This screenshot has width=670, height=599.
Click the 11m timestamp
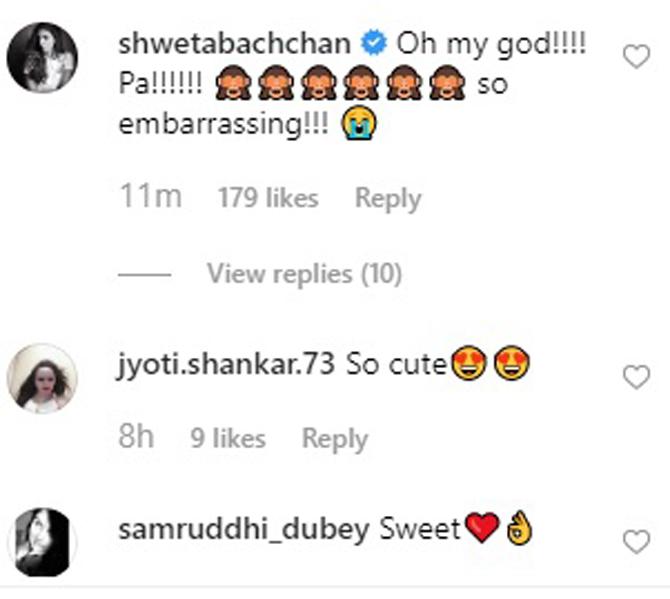150,198
